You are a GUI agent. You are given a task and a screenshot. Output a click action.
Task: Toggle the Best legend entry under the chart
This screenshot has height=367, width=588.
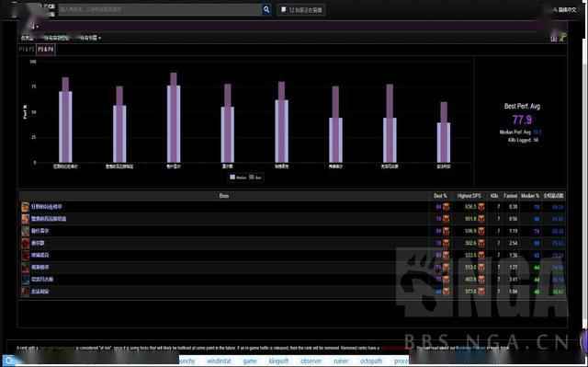tap(255, 178)
